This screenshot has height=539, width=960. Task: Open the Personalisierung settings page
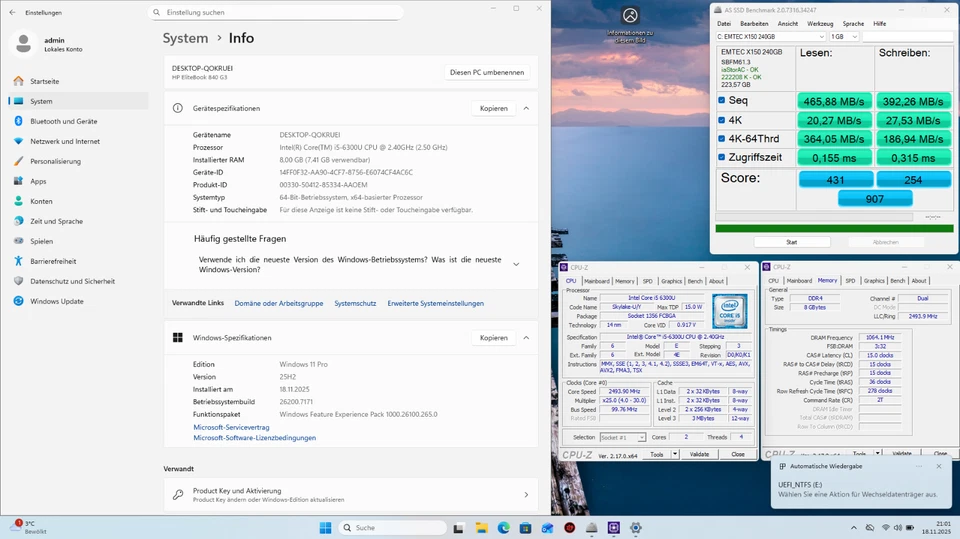tap(55, 161)
